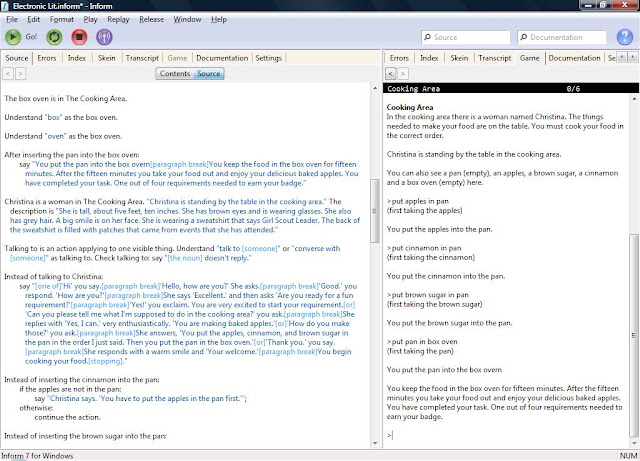640x461 pixels.
Task: Click the magnifier icon in Documentation search
Action: coord(524,37)
